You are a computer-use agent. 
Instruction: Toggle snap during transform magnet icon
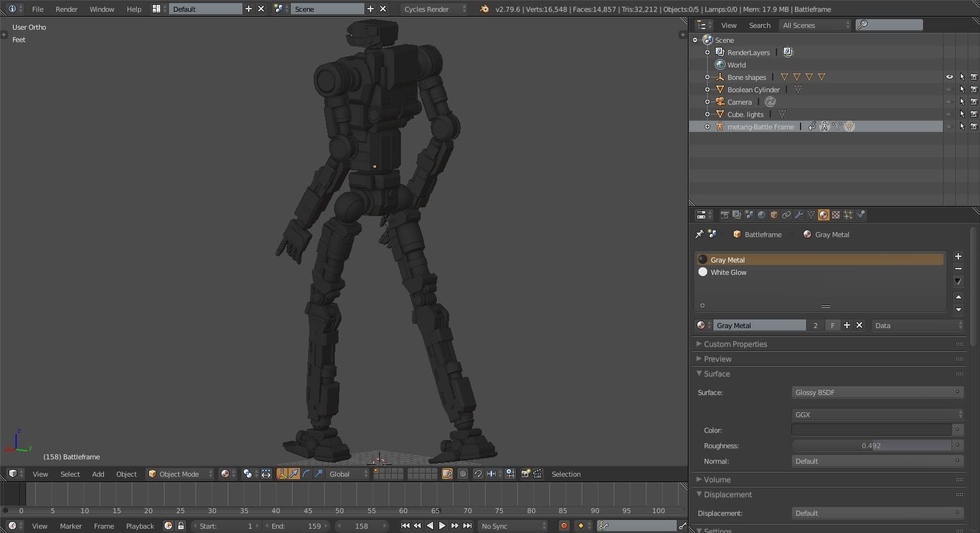click(478, 474)
